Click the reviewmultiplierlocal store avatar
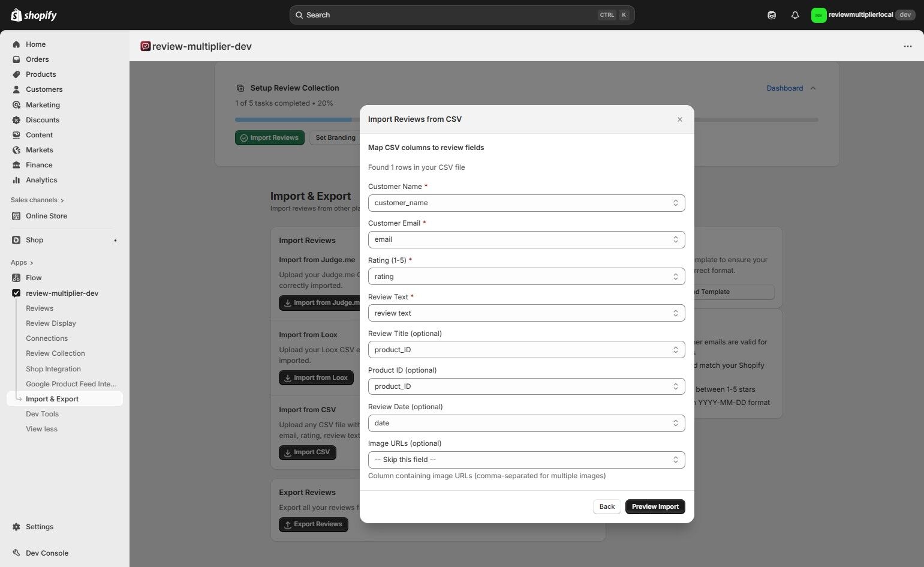This screenshot has width=924, height=567. pos(818,15)
